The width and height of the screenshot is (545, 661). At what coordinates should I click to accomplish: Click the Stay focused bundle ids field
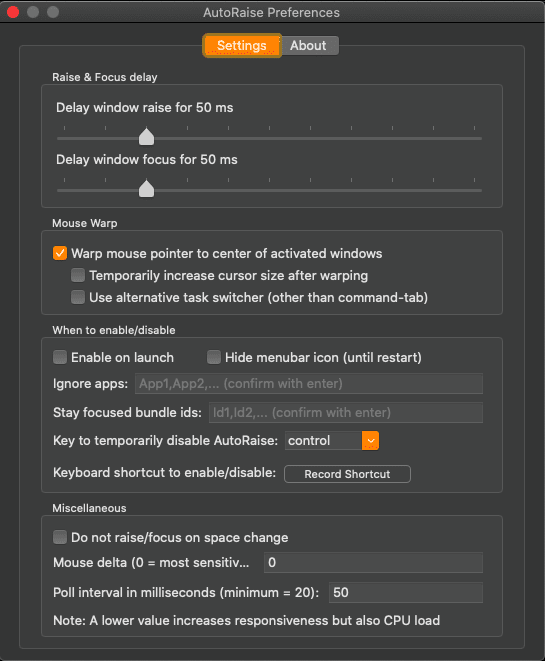point(346,412)
